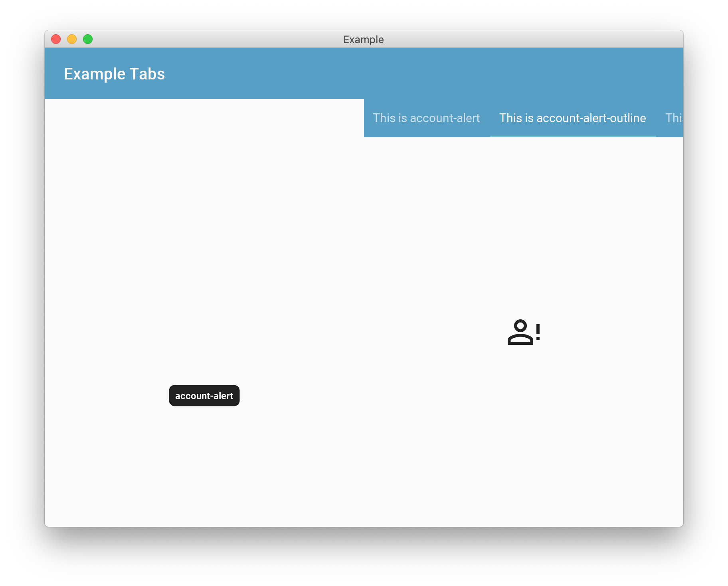
Task: Click the teal underline beneath the active tab
Action: 572,137
